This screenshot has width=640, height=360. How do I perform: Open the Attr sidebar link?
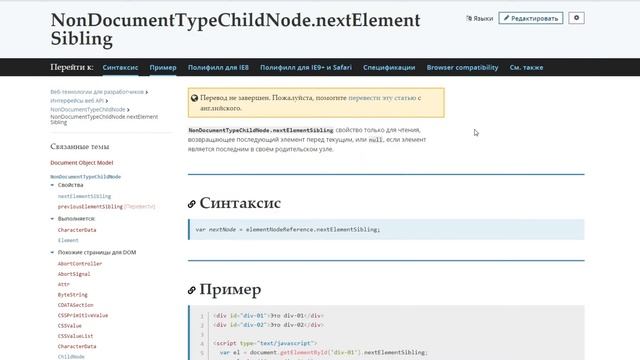click(64, 284)
